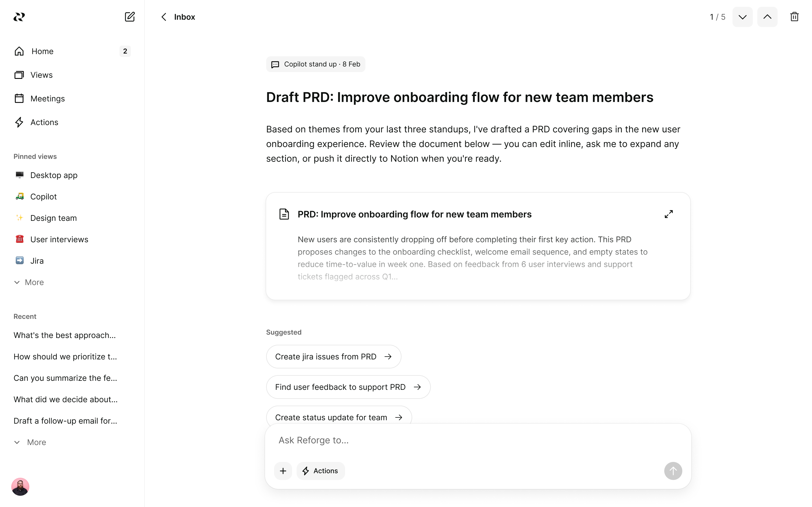Go to next inbox item down chevron
This screenshot has width=812, height=507.
pyautogui.click(x=742, y=17)
